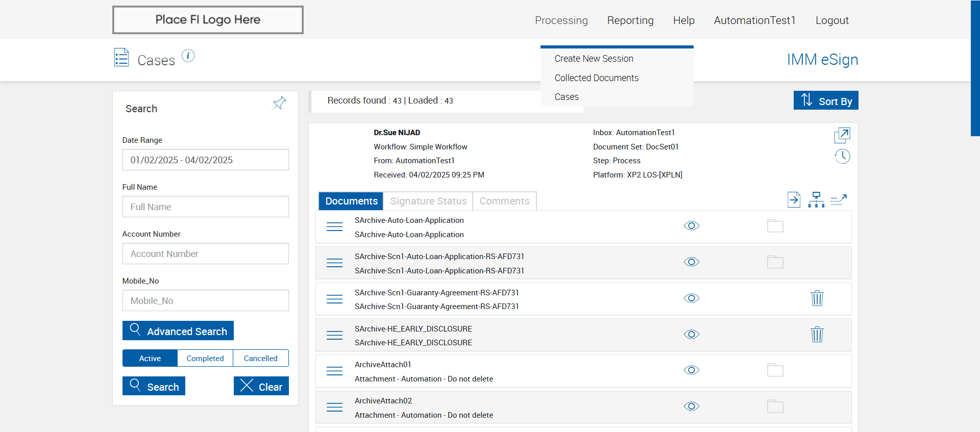Screen dimensions: 980x432
Task: Choose Create New Session from Processing menu
Action: (x=594, y=59)
